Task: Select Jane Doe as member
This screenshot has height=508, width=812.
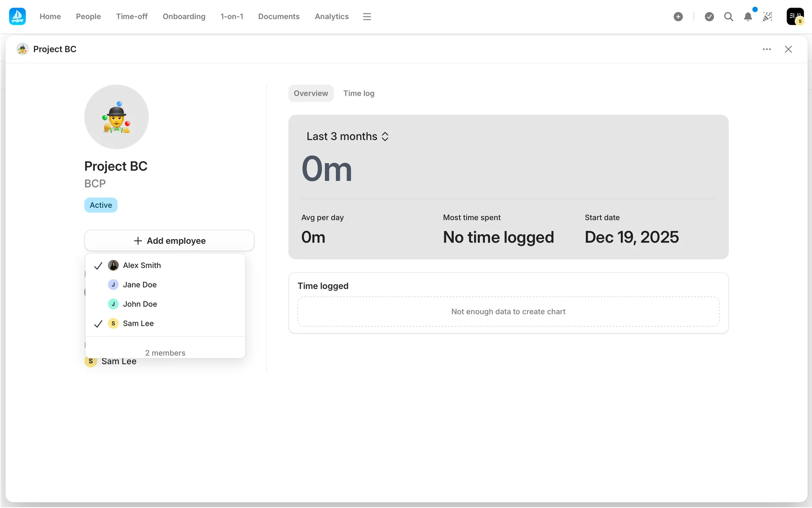Action: [x=140, y=285]
